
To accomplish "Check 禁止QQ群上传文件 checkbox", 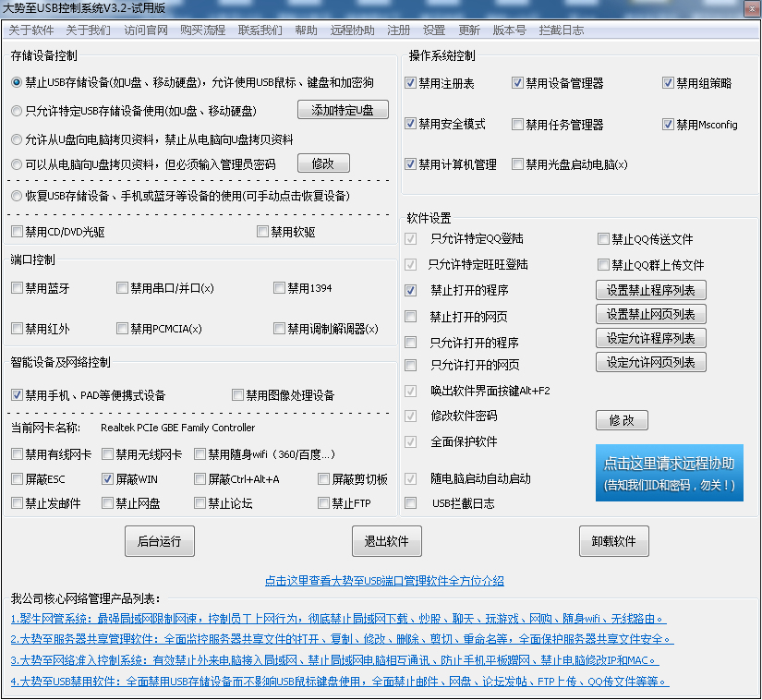I will (x=603, y=265).
